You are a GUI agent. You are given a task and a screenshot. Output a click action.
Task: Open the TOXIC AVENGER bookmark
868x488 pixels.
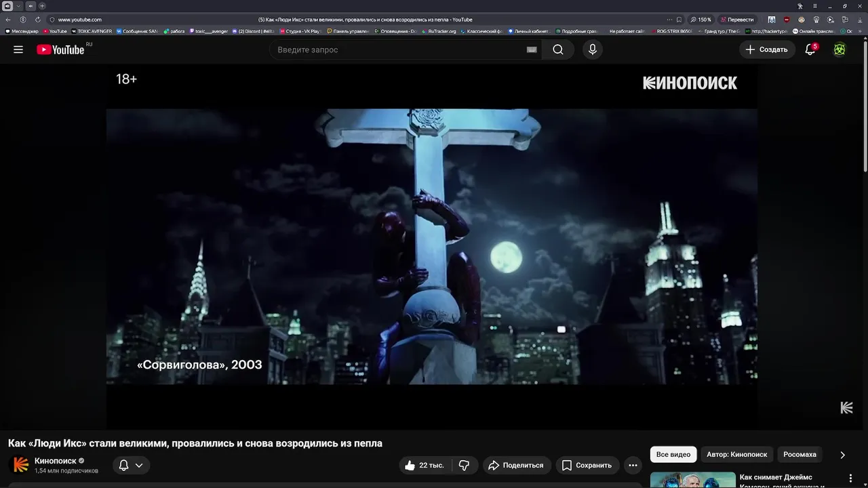(x=92, y=31)
